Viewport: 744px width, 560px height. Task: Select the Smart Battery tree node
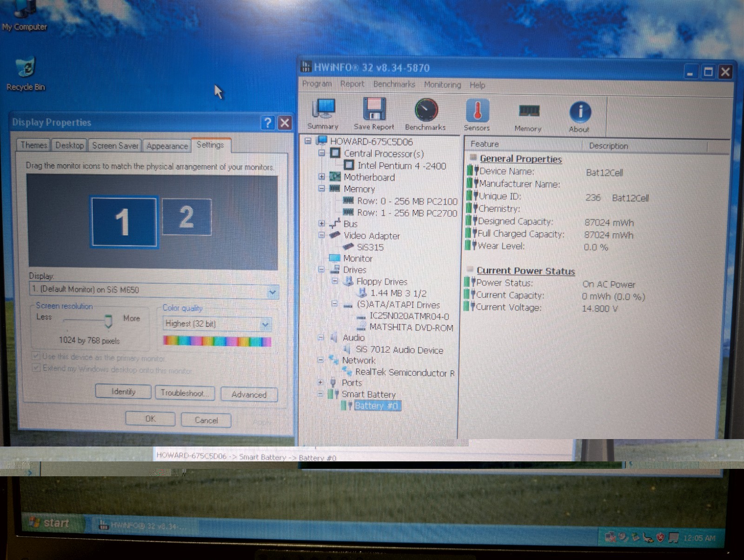(368, 394)
